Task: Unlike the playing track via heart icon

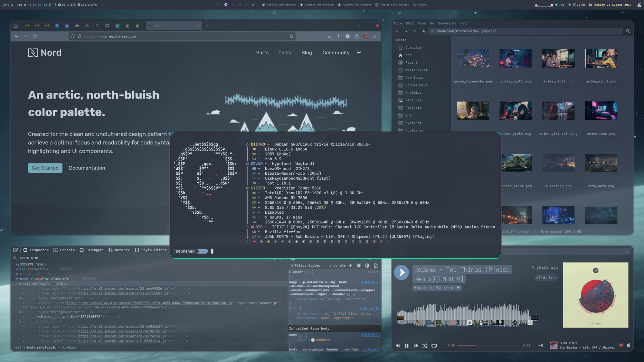Action: 621,345
